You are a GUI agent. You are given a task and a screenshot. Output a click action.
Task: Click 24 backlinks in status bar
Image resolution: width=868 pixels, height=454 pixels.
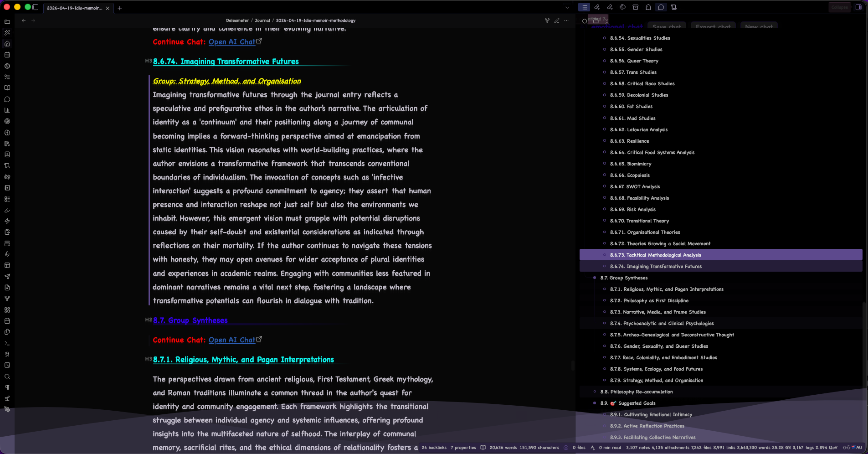434,448
